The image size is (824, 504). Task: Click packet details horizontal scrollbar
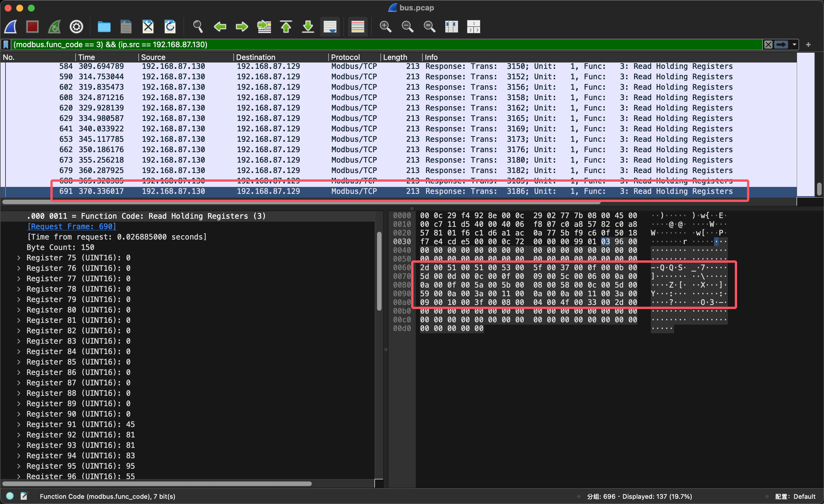coord(157,484)
